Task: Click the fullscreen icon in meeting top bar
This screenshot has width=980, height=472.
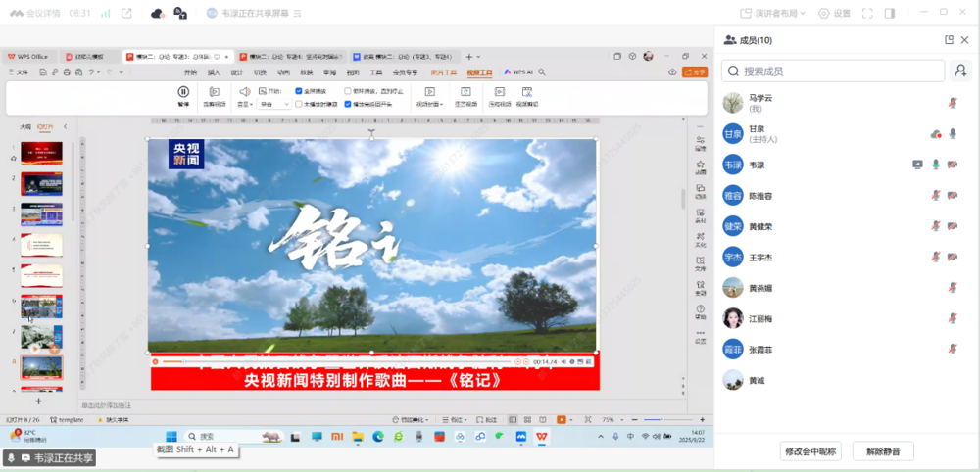Action: (x=867, y=13)
